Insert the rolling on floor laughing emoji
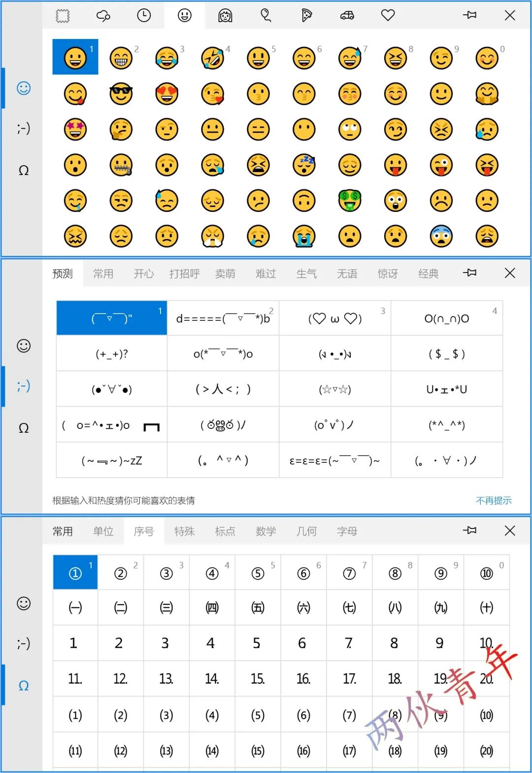This screenshot has width=532, height=773. [213, 58]
